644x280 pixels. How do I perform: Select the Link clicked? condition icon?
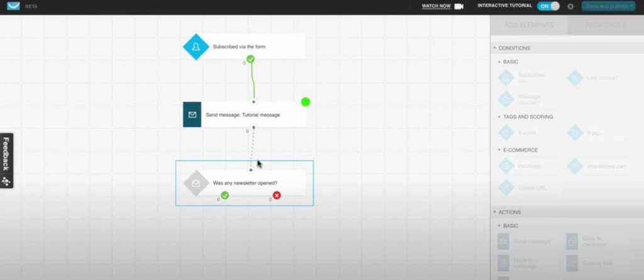coord(575,78)
